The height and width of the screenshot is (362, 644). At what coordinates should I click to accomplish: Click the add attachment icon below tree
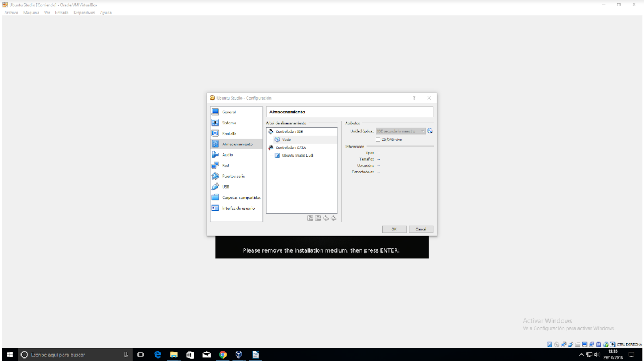tap(326, 218)
